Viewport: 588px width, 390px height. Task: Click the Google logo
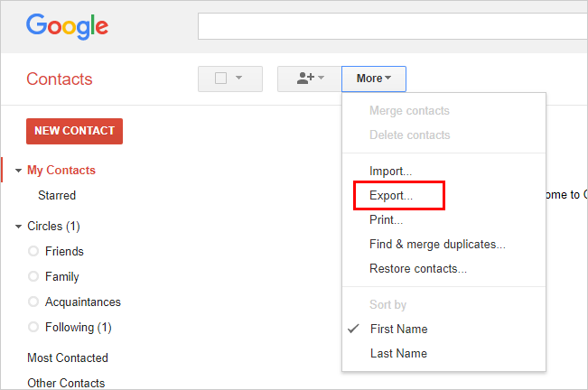67,26
